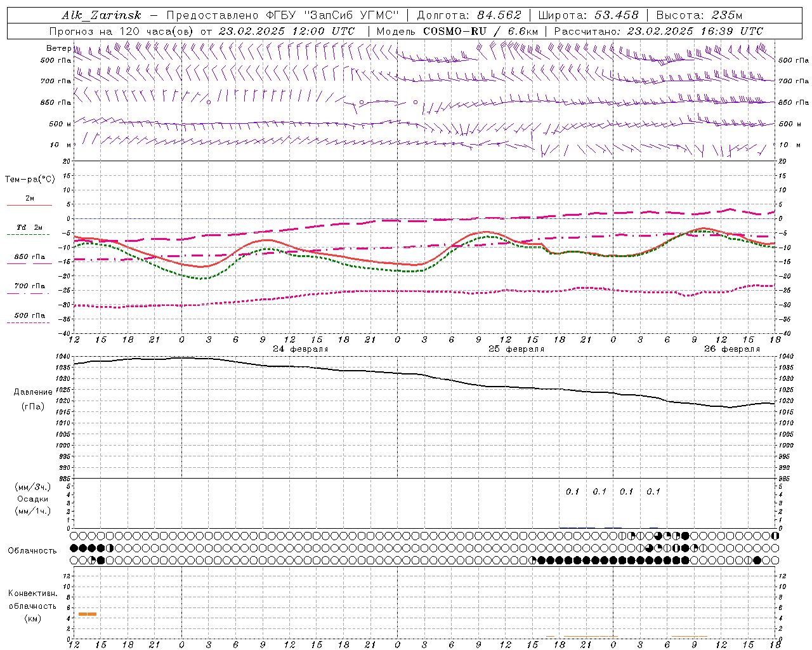Click the longitude value 'Долгота: 84.562'
The width and height of the screenshot is (812, 650).
coord(469,15)
